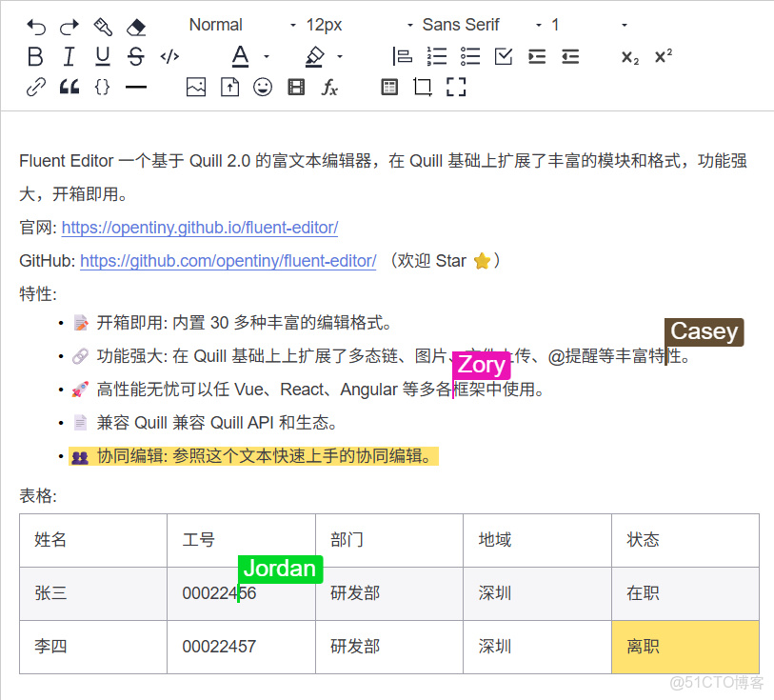Insert a table with the table icon
This screenshot has width=774, height=700.
(x=388, y=87)
